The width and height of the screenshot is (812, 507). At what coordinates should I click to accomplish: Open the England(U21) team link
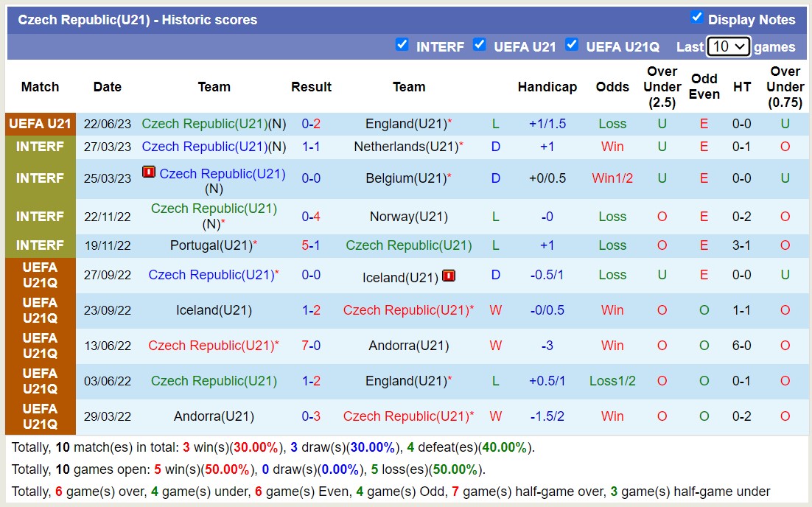(x=405, y=125)
